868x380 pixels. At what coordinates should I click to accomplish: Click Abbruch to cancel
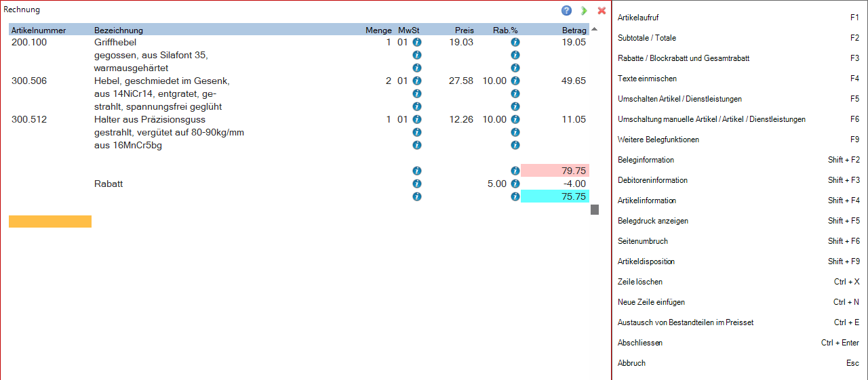[x=738, y=363]
